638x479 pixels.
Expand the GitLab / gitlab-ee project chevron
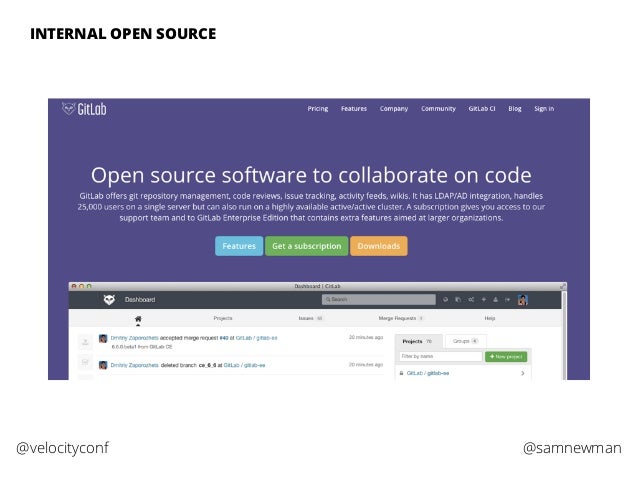(523, 373)
